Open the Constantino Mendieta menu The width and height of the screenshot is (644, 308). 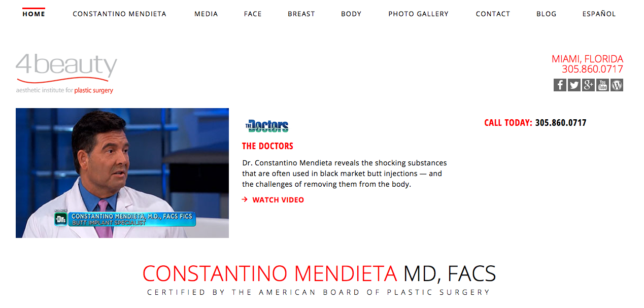coord(119,14)
